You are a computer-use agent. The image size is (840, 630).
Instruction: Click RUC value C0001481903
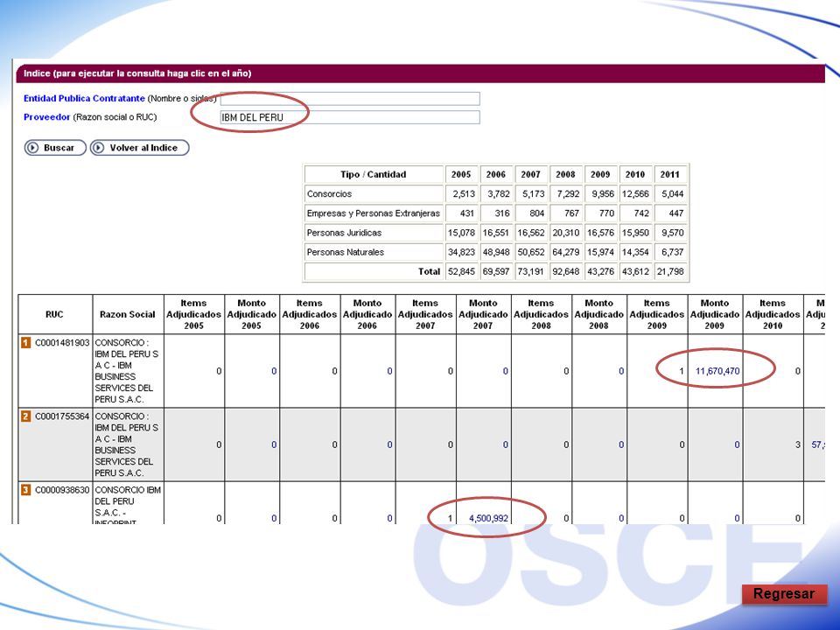click(x=62, y=343)
